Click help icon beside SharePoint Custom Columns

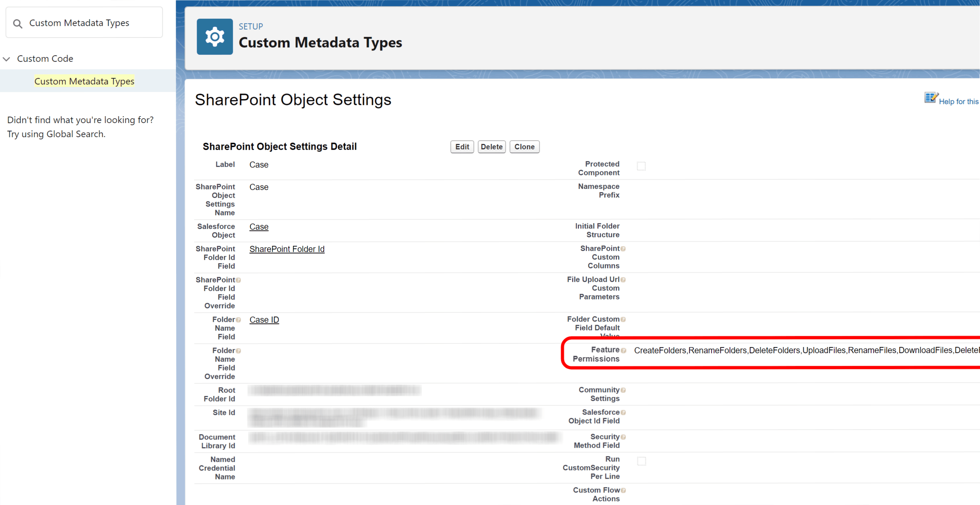coord(623,249)
